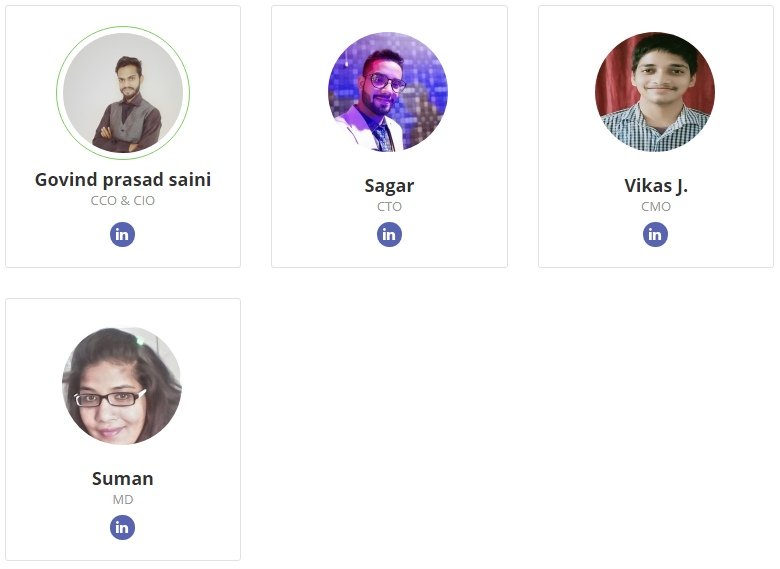The image size is (780, 569).
Task: Select the CTO title text
Action: pyautogui.click(x=389, y=207)
